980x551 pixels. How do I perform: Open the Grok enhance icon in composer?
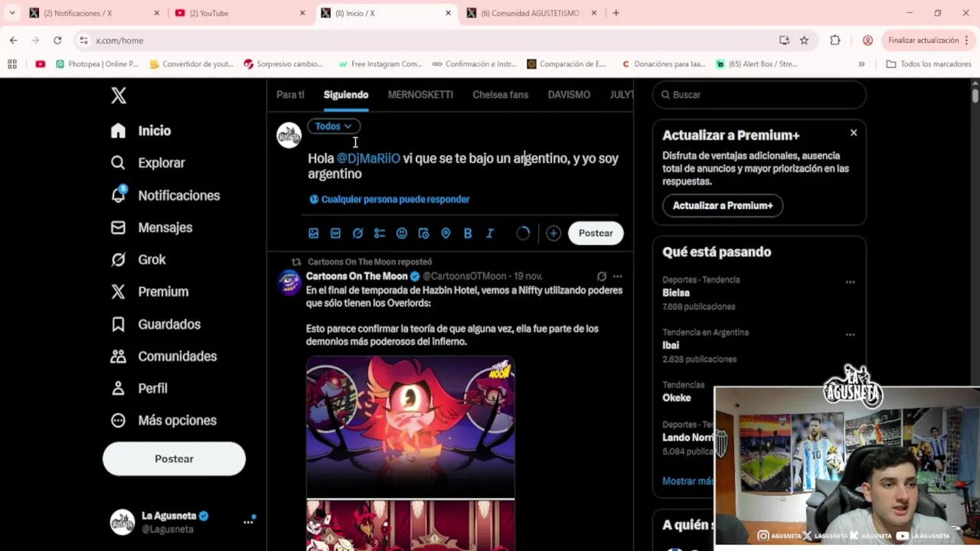point(358,233)
